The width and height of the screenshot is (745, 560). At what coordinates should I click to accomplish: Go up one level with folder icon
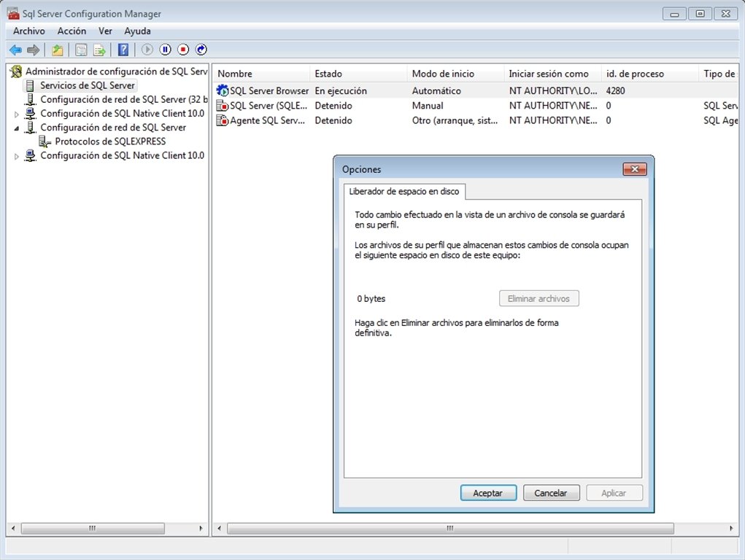click(x=58, y=50)
